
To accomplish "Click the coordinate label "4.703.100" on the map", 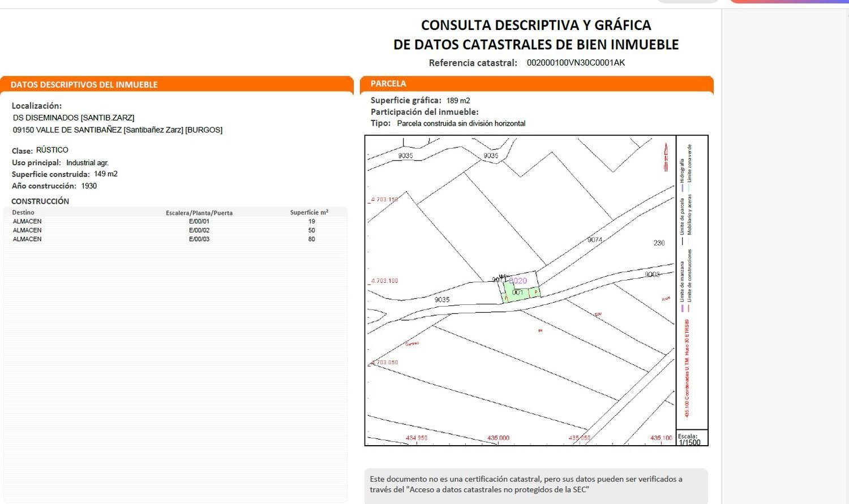I will coord(385,281).
